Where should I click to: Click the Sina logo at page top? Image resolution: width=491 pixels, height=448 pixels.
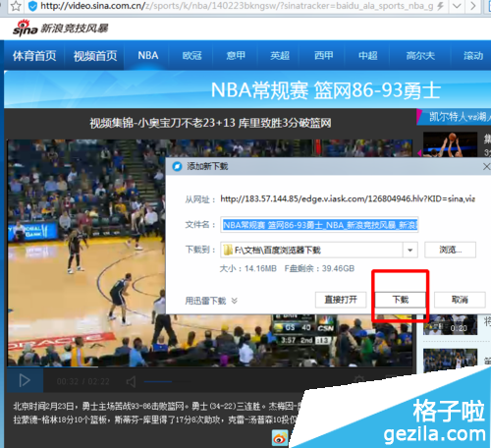(x=26, y=28)
